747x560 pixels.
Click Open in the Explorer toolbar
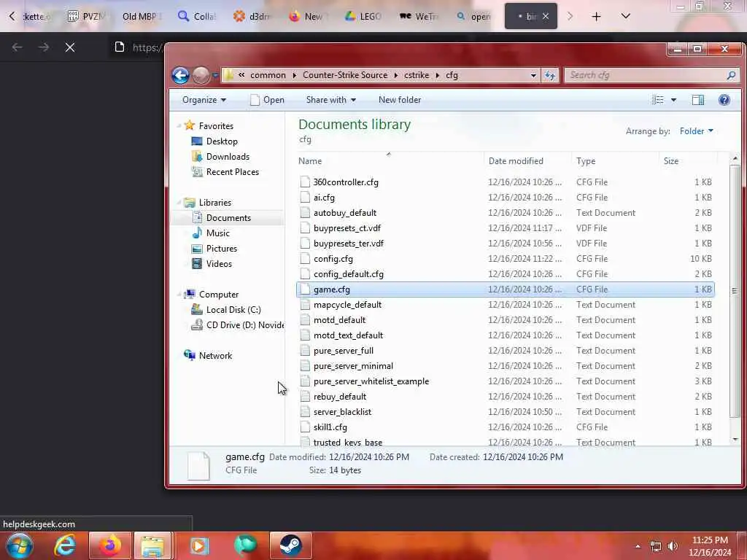click(267, 100)
